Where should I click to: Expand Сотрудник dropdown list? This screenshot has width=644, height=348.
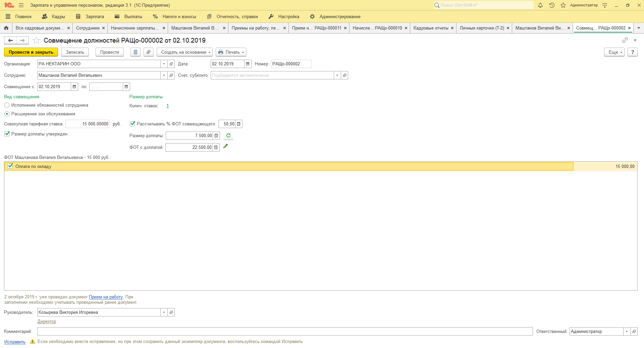[164, 75]
